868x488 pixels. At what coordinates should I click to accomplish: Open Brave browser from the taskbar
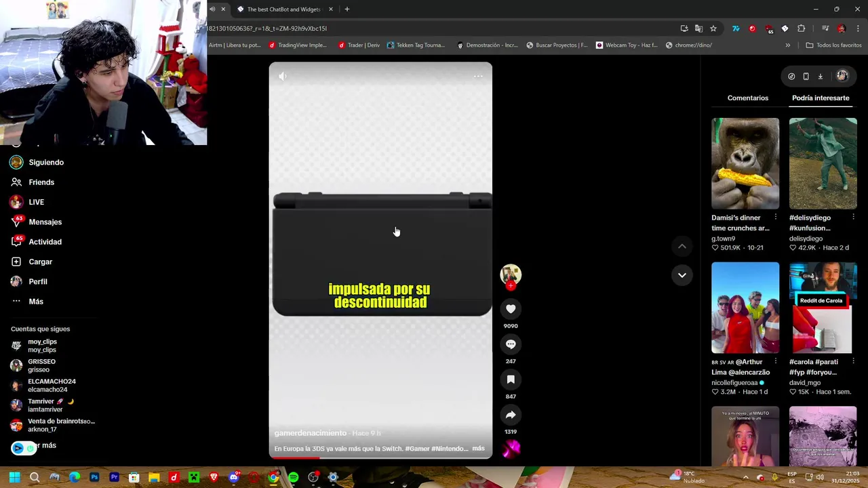point(214,478)
